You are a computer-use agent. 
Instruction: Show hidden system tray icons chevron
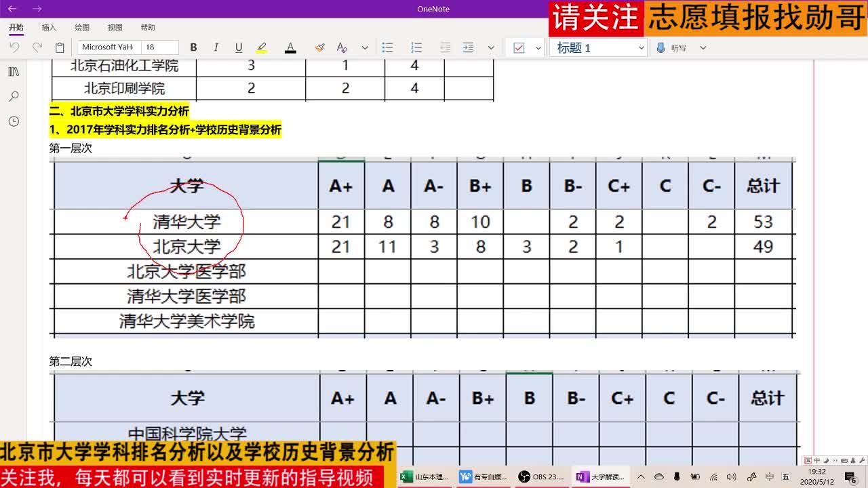(x=641, y=477)
